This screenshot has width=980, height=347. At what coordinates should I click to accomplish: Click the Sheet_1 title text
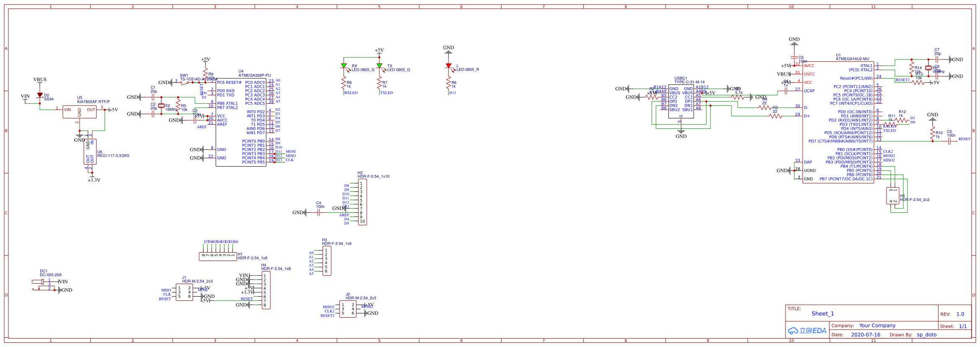(823, 313)
